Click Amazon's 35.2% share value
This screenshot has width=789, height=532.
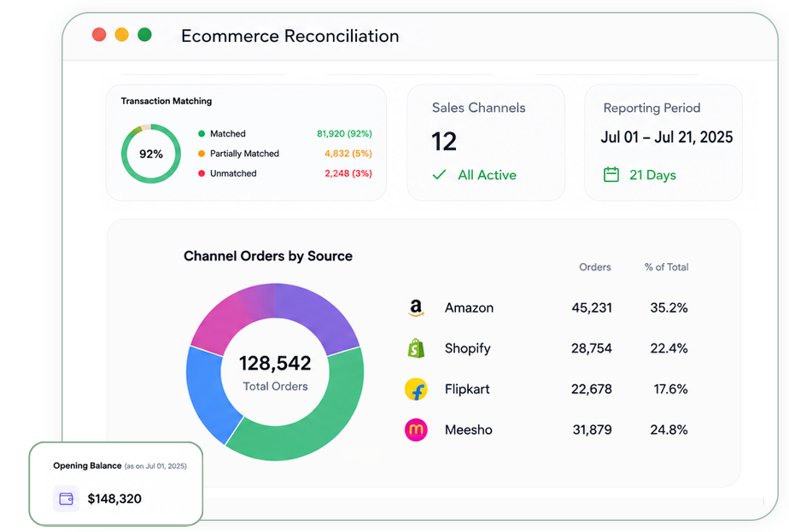pos(669,307)
